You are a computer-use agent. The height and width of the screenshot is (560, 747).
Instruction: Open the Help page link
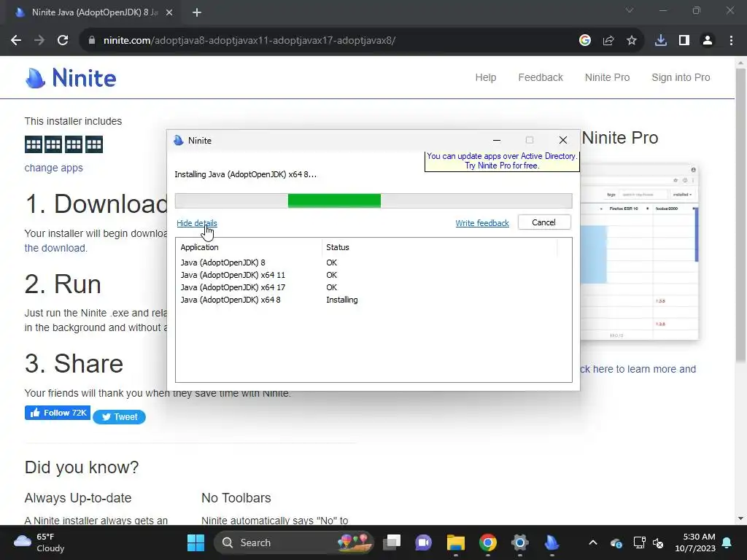485,77
